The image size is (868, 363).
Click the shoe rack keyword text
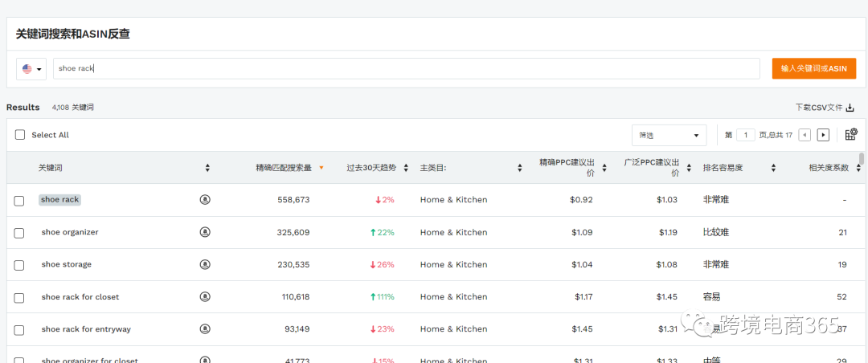pos(59,200)
